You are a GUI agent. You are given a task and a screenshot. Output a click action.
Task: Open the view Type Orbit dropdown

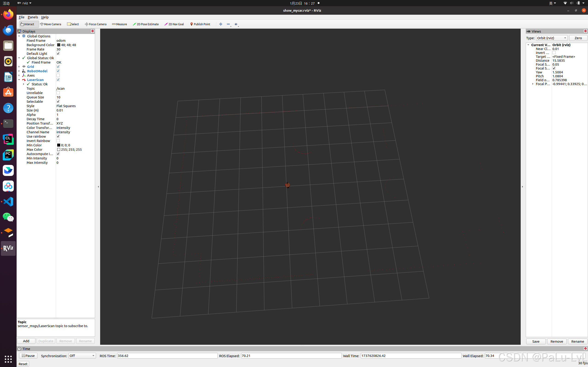pos(551,38)
